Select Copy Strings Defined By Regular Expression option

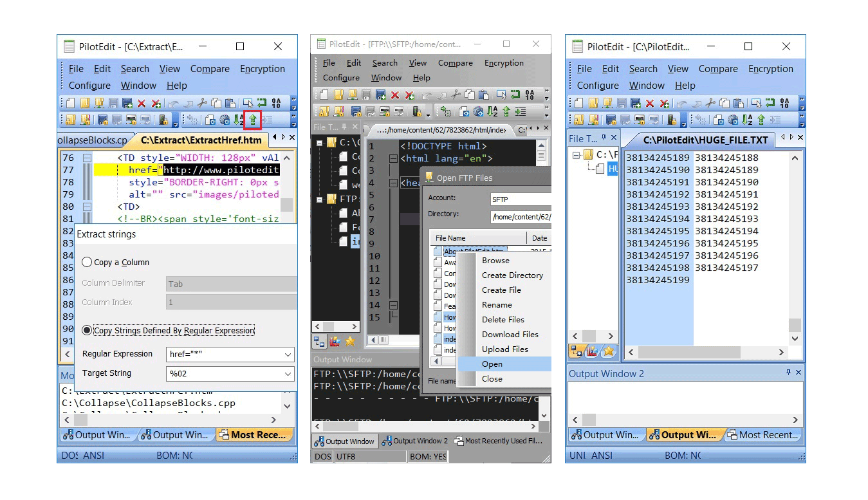coord(87,330)
